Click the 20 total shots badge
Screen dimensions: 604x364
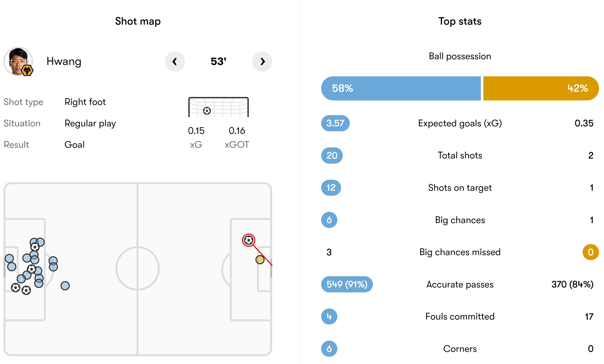pyautogui.click(x=332, y=155)
